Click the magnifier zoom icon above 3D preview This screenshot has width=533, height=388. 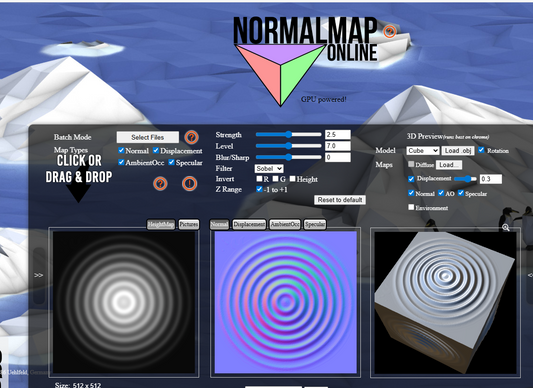505,227
